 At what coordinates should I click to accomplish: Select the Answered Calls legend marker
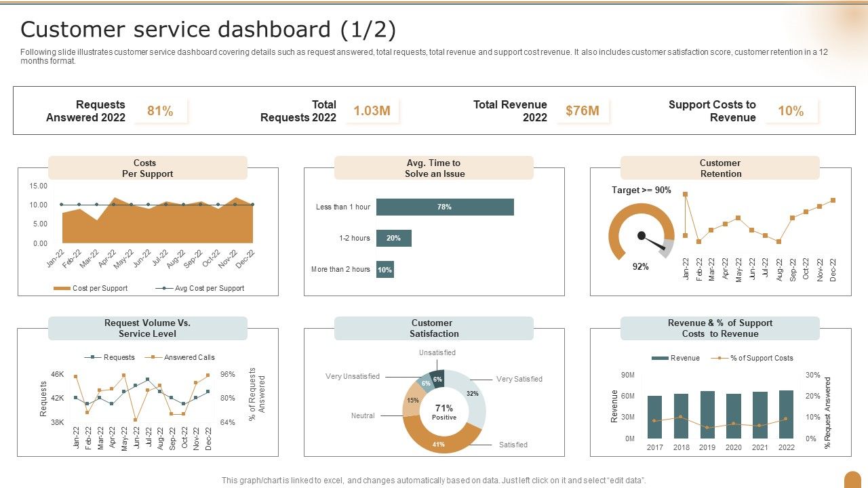pyautogui.click(x=153, y=357)
